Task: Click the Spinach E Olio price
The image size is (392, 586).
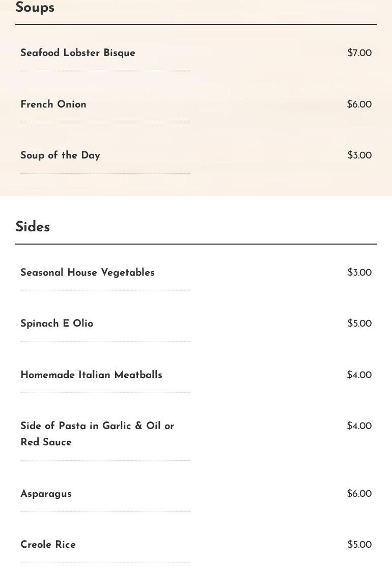Action: (359, 324)
